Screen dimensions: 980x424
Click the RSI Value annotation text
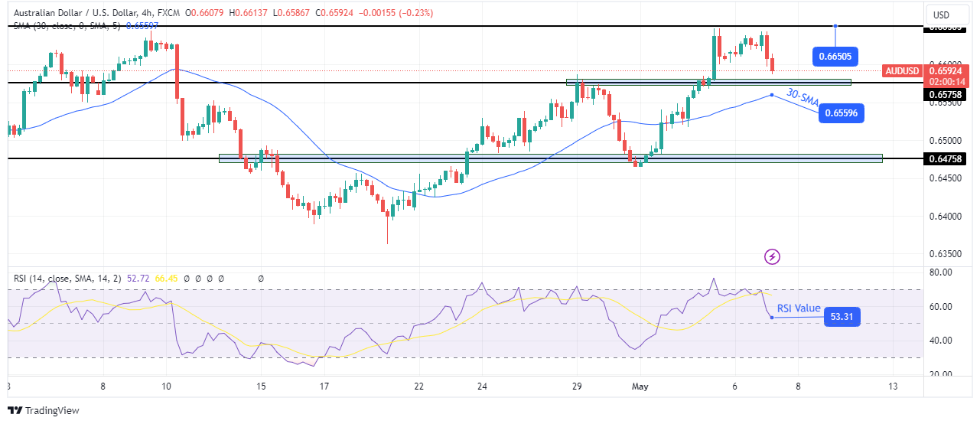pos(799,308)
